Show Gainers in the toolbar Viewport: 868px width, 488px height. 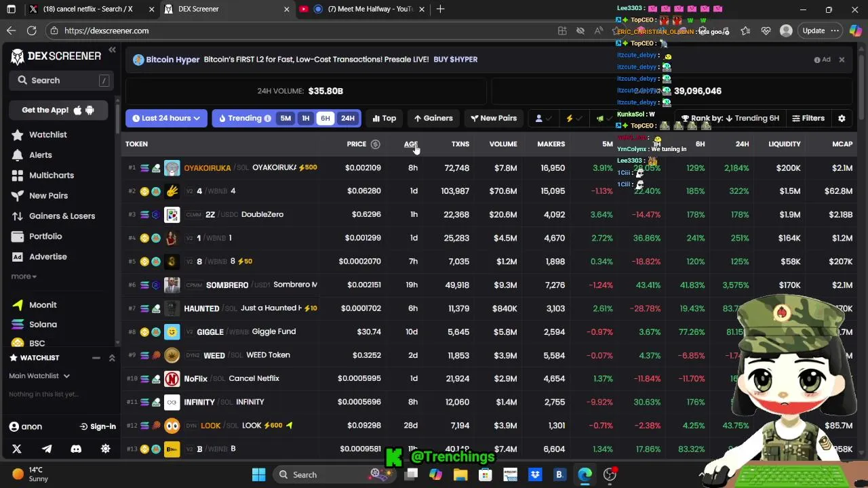tap(433, 118)
